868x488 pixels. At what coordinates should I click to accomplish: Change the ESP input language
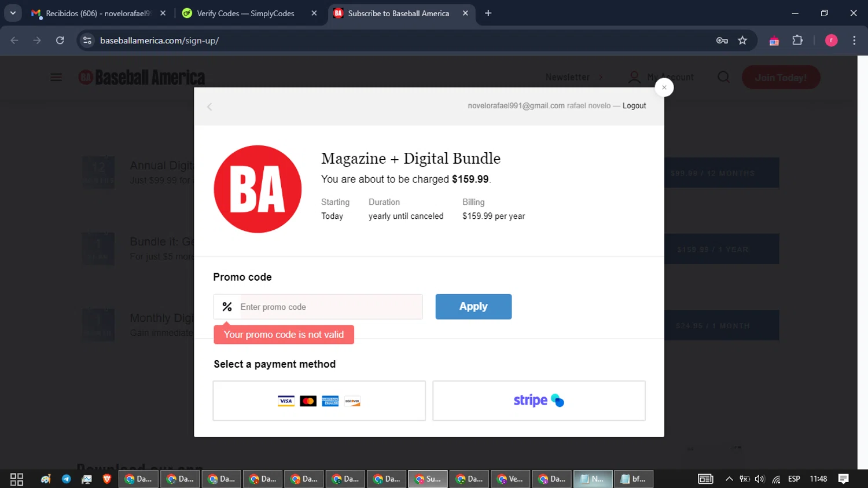click(x=794, y=479)
